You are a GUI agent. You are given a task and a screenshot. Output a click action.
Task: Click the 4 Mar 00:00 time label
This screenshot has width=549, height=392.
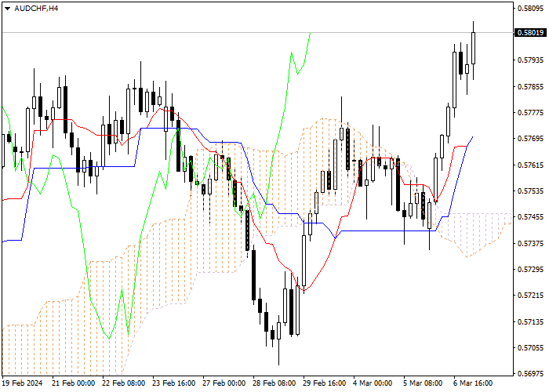pos(373,383)
